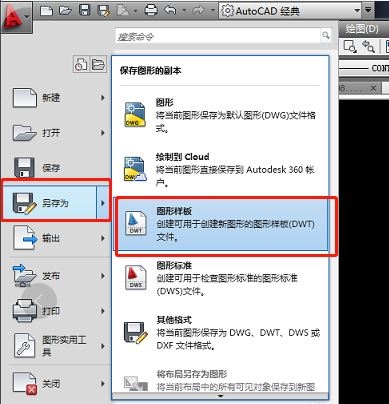Image resolution: width=389 pixels, height=404 pixels.
Task: Click the Plot printer icon in quick access toolbar
Action: (151, 10)
